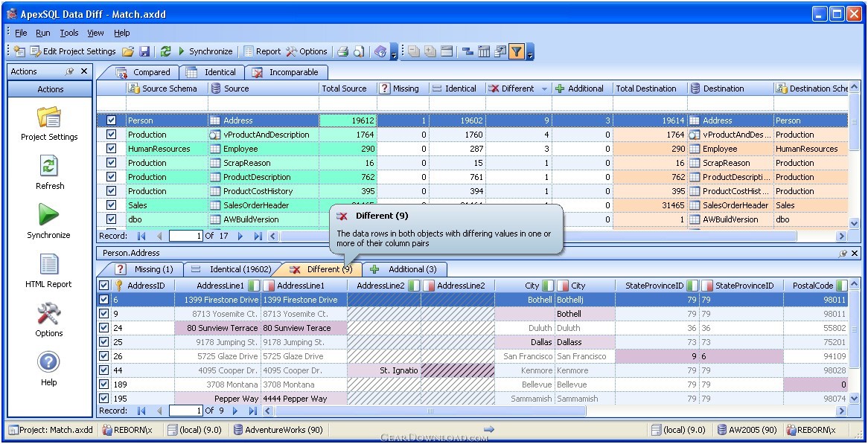Open project with the folder toolbar icon
Viewport: 868px width, 444px height.
point(129,51)
